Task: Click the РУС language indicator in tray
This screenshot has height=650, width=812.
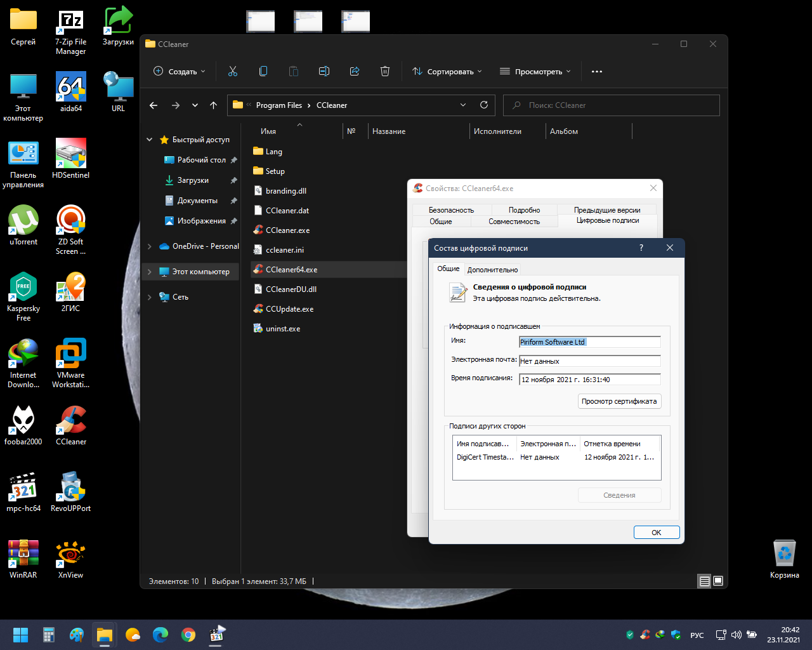Action: (x=697, y=635)
